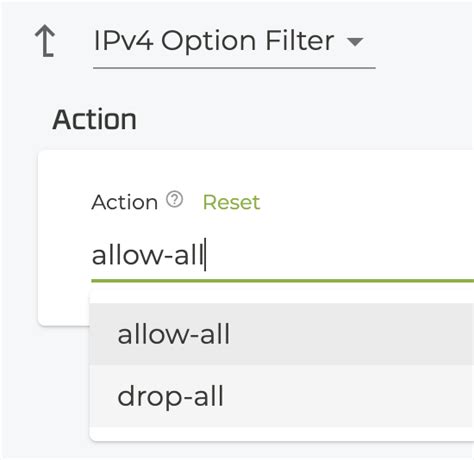The height and width of the screenshot is (460, 474).
Task: Click blank strip below drop-all in list
Action: 282,434
